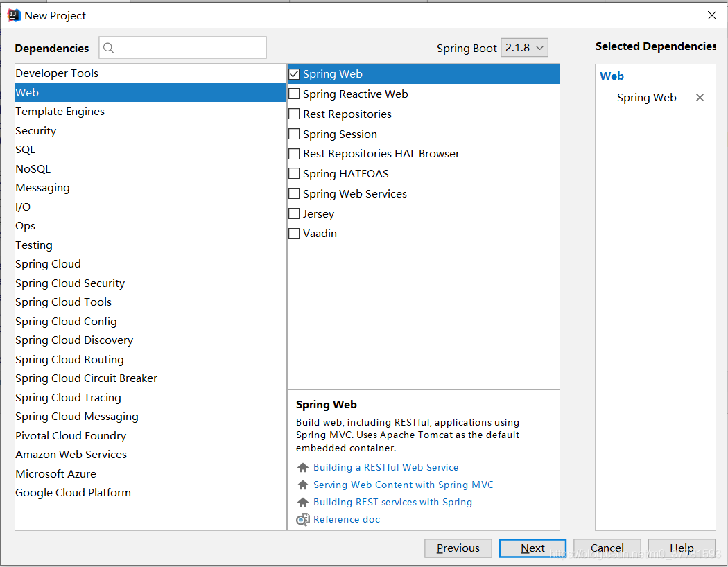Choose Pivotal Cloud Foundry category
The height and width of the screenshot is (567, 728).
150,436
